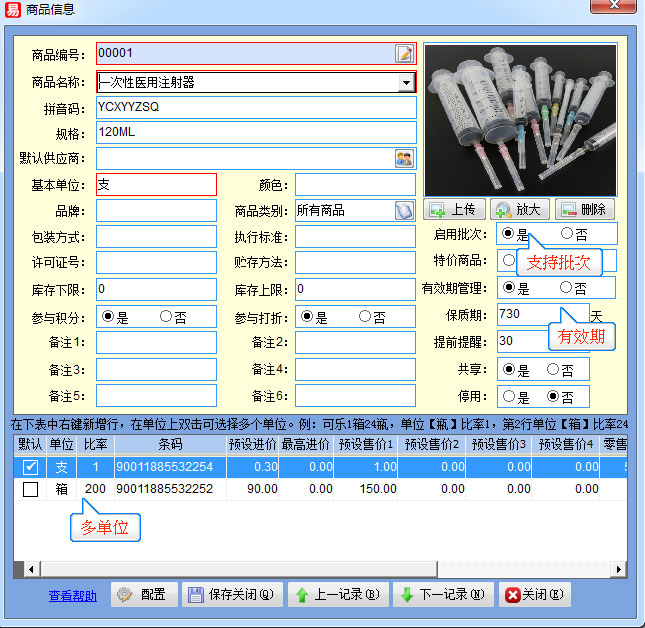Open 配置 settings button
645x628 pixels.
point(144,594)
